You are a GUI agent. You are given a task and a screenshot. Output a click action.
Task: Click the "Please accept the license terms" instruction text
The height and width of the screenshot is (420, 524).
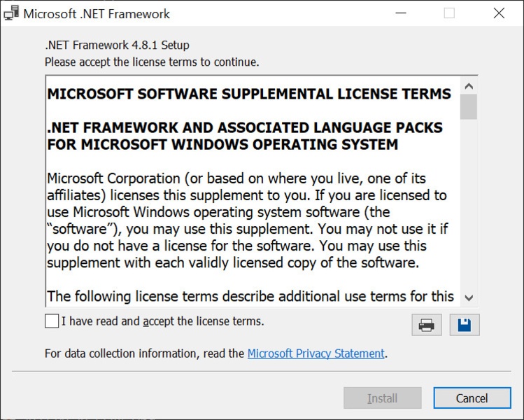coord(152,62)
